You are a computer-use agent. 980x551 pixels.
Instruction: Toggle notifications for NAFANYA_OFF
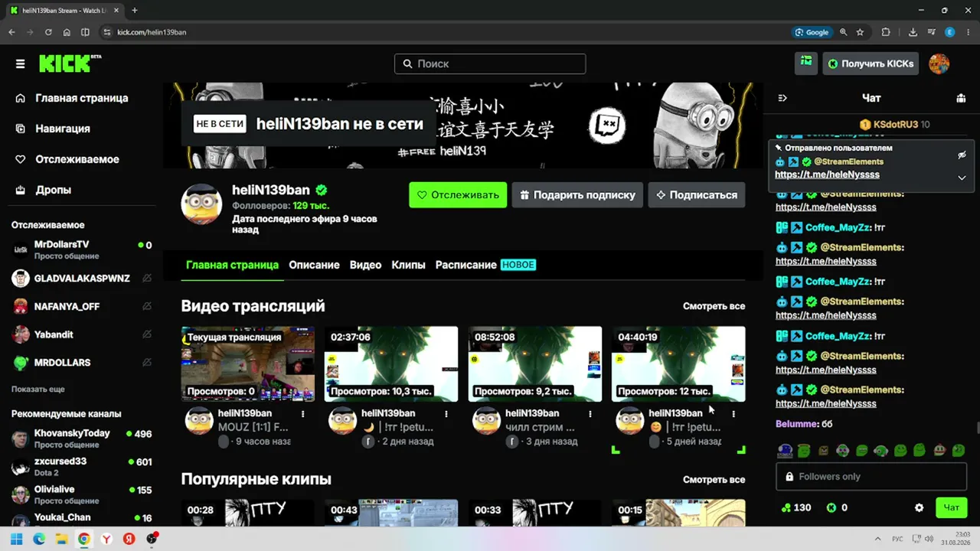pos(146,306)
